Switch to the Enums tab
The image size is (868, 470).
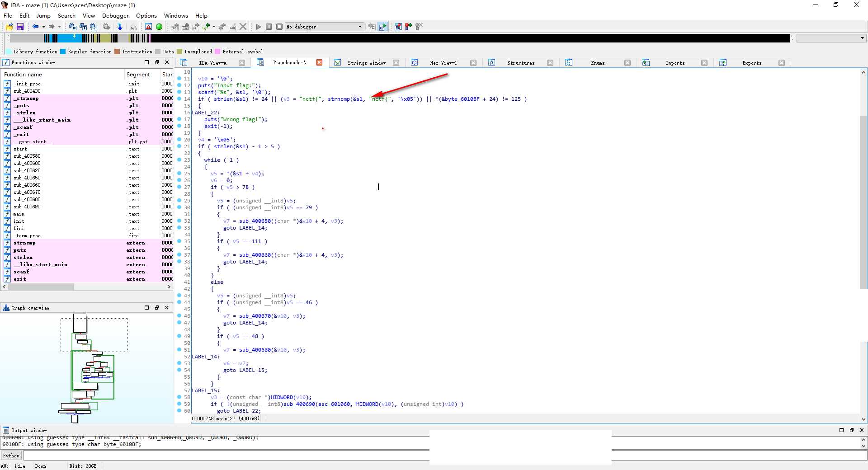point(598,63)
